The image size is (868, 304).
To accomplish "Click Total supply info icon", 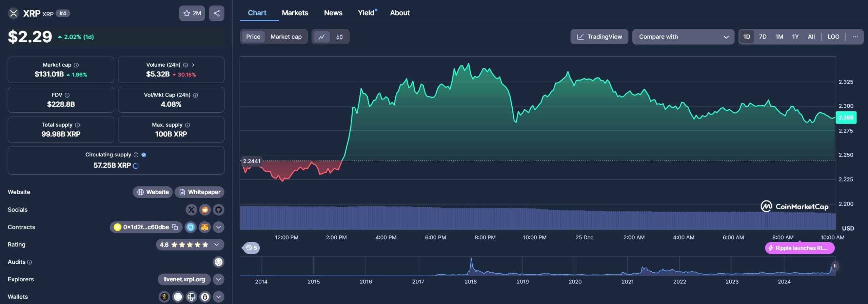I will click(x=77, y=125).
